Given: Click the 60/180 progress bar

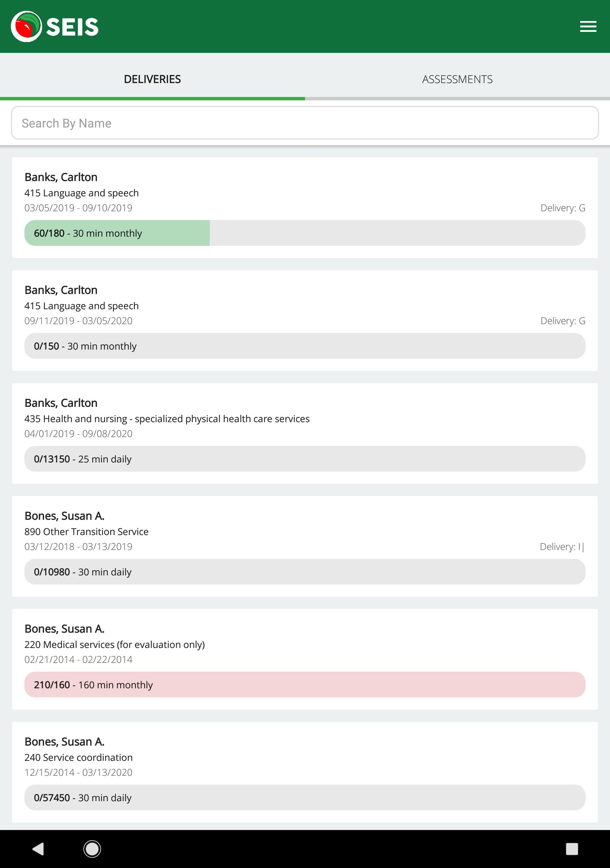Looking at the screenshot, I should tap(305, 233).
